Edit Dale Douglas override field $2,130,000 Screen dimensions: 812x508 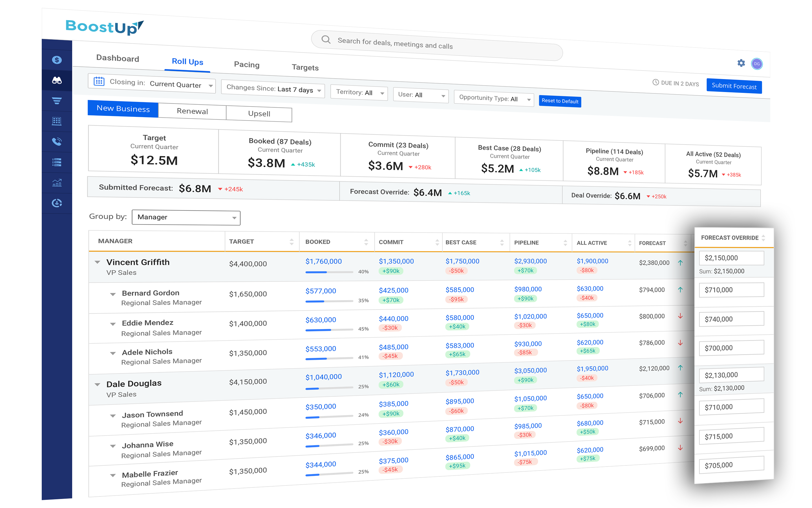pyautogui.click(x=731, y=375)
